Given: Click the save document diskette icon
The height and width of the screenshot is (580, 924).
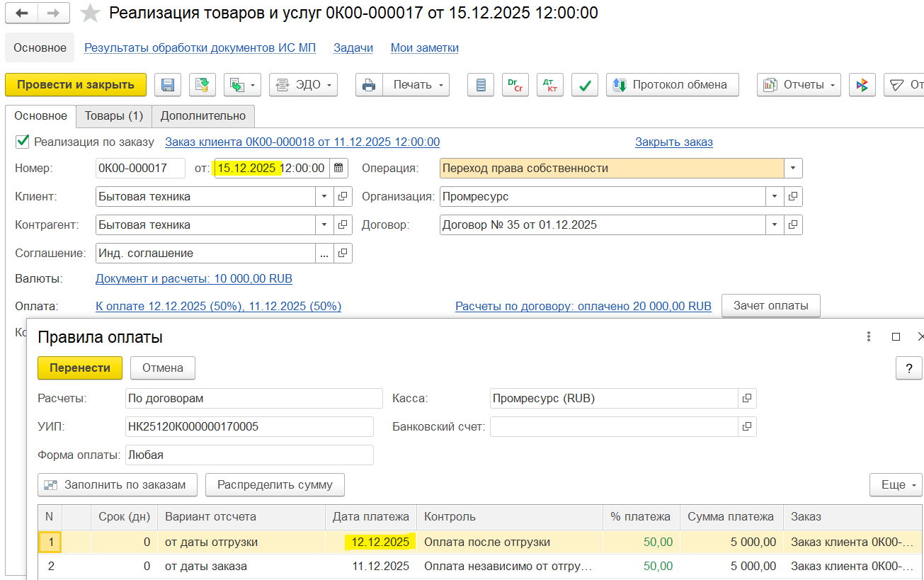Looking at the screenshot, I should point(169,85).
